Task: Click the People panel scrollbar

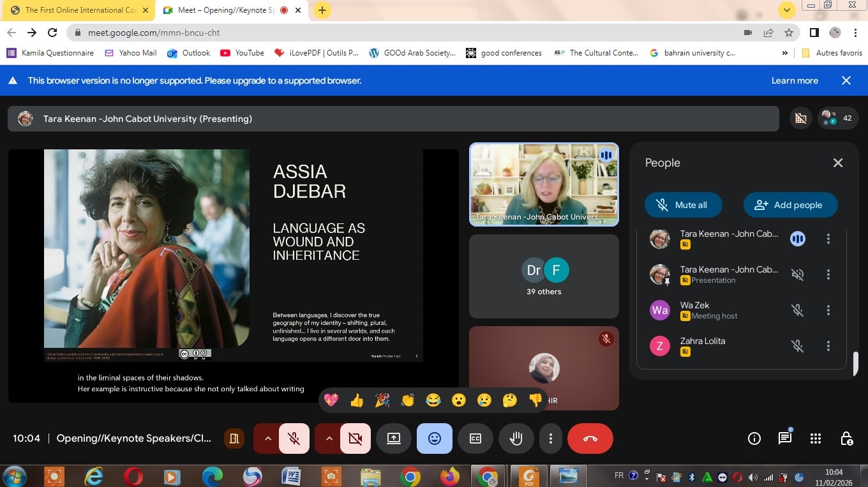Action: coord(856,363)
